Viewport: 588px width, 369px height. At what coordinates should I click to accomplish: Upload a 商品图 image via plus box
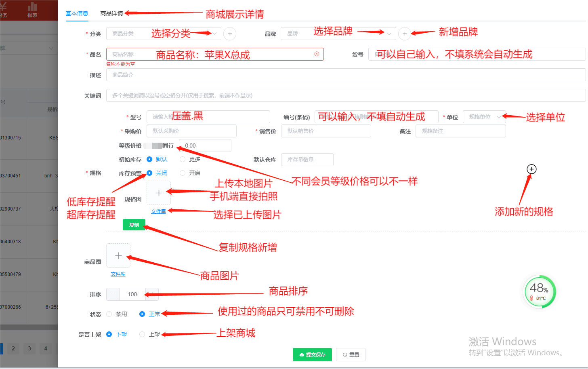click(x=118, y=255)
